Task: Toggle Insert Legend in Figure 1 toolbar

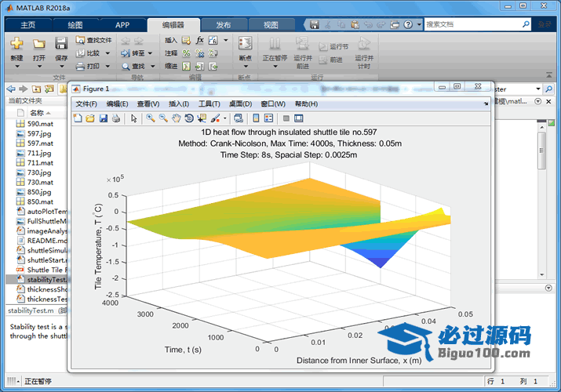Action: 268,118
